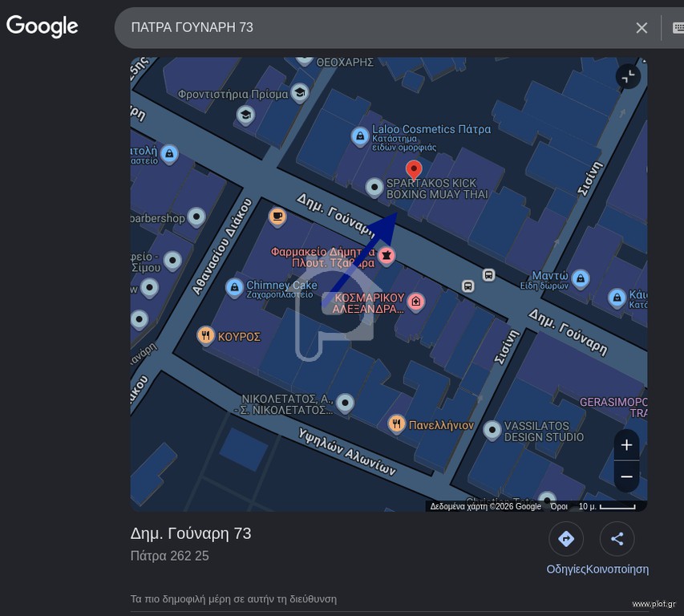The width and height of the screenshot is (684, 616).
Task: Open the orange coffee cup cafe pin
Action: coord(277,217)
